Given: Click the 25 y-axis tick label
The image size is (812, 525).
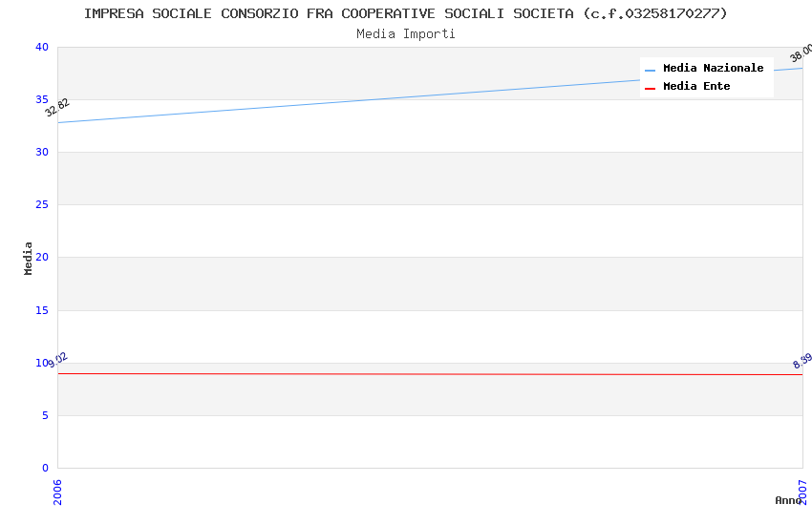Looking at the screenshot, I should click(42, 205).
